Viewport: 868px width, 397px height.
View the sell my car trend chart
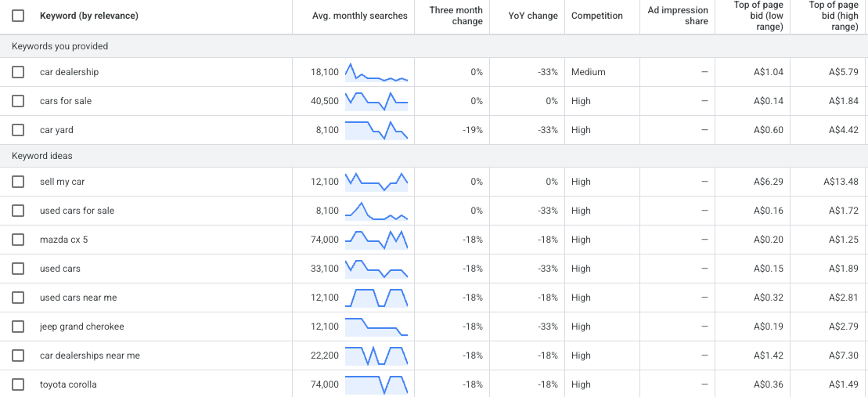(x=376, y=182)
